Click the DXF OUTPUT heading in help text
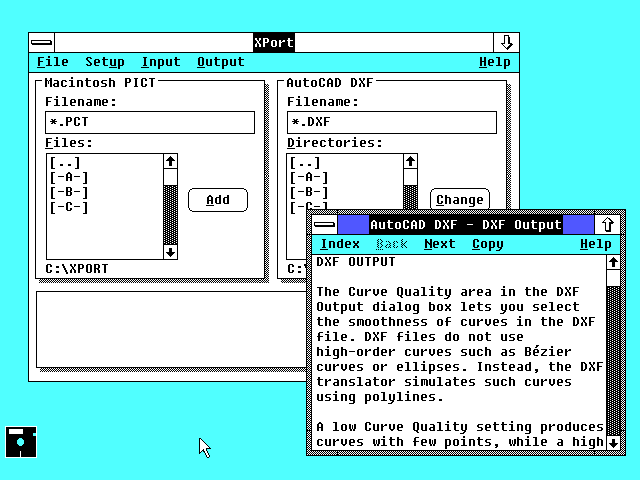640x480 pixels. point(356,262)
